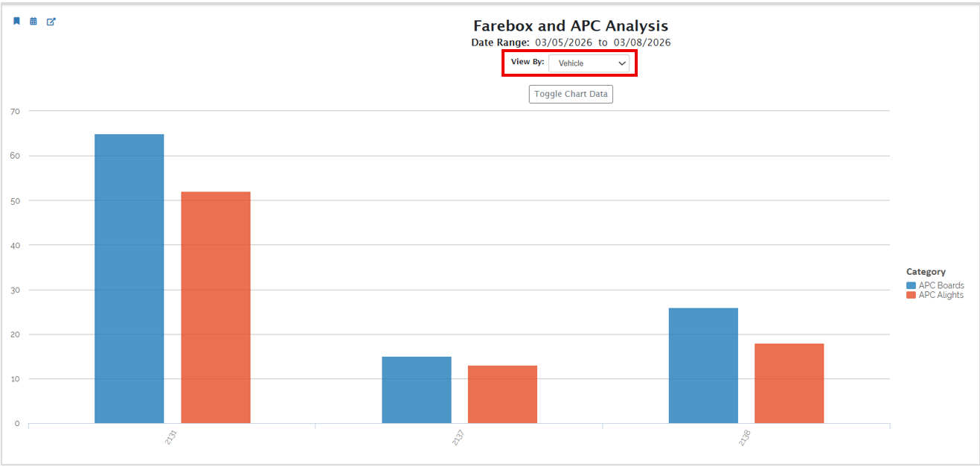This screenshot has height=467, width=980.
Task: Pick the APC Boards bar for vehicle 2138
Action: click(703, 366)
